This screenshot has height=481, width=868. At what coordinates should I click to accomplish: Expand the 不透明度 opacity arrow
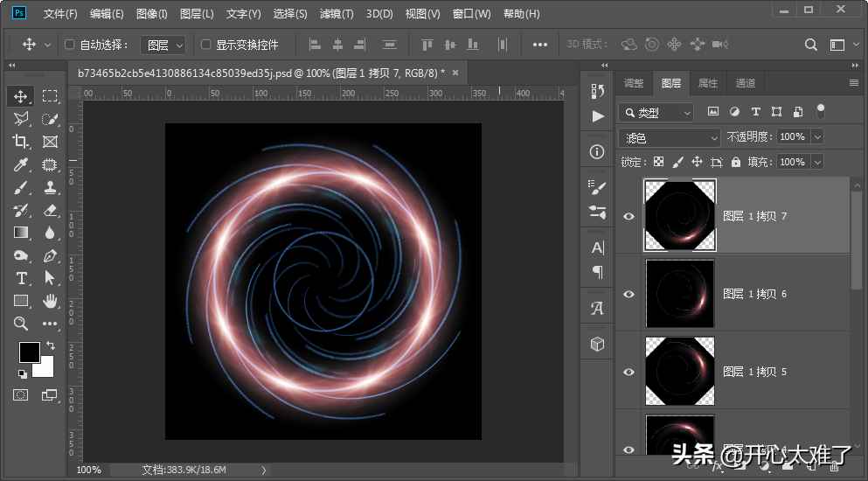coord(817,136)
